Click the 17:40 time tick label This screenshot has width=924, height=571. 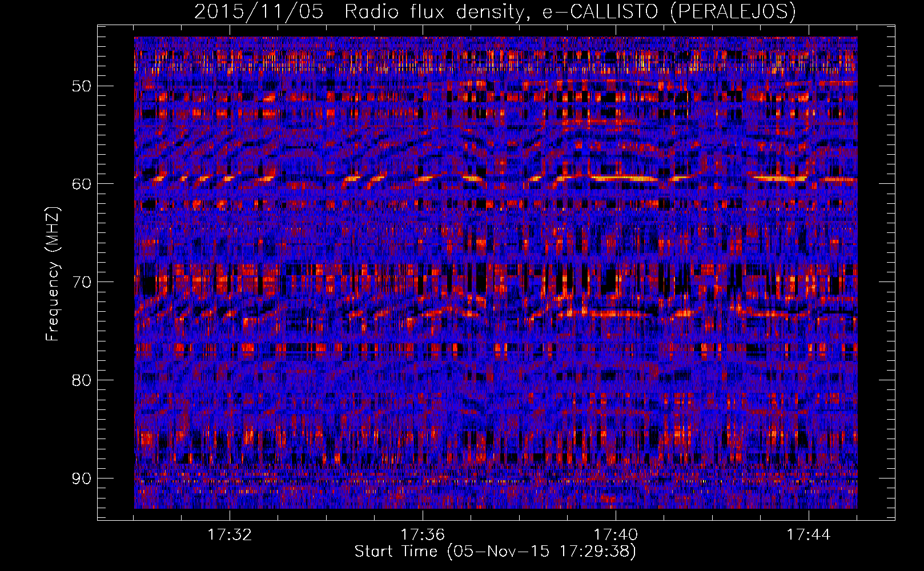tap(616, 534)
